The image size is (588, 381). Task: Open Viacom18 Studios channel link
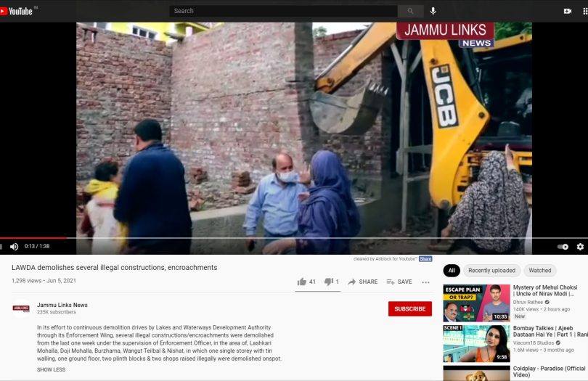click(x=534, y=343)
